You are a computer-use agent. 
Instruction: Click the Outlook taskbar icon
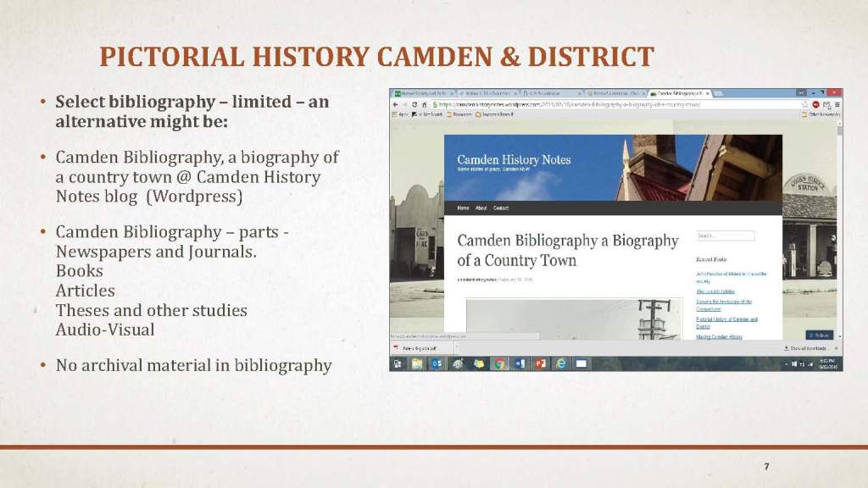[x=437, y=363]
